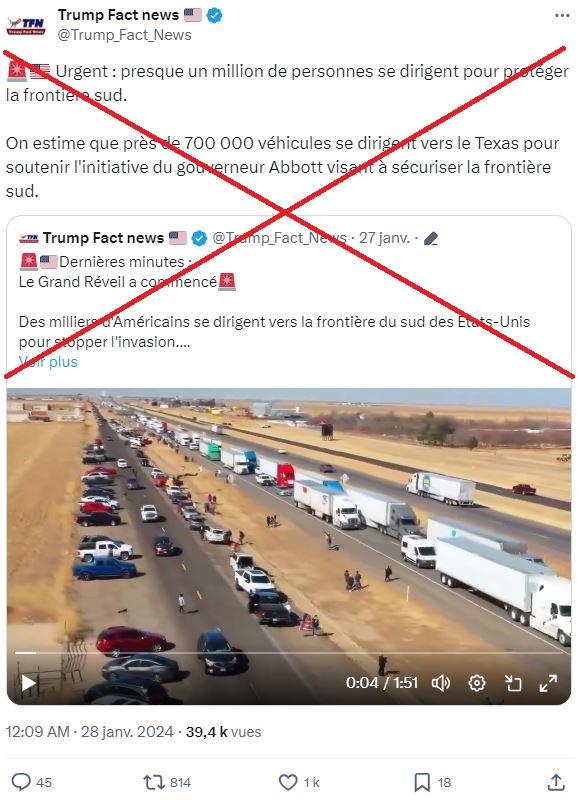Repost the tweet with the retweet icon
Image resolution: width=579 pixels, height=800 pixels.
pos(153,782)
